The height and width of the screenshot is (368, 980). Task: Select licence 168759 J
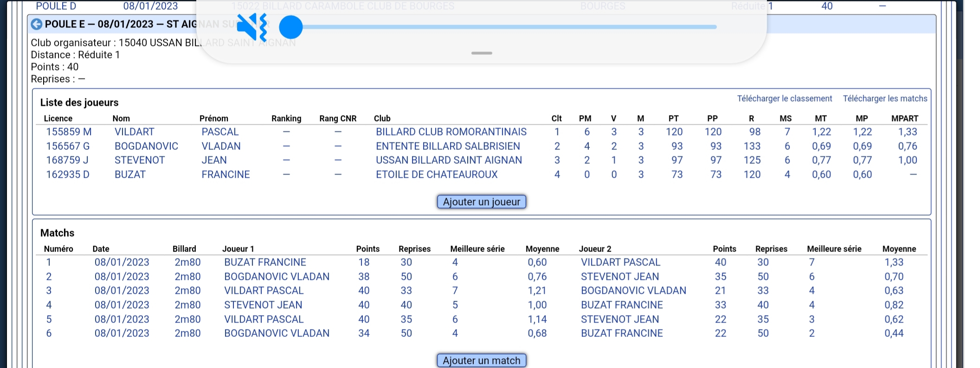67,160
